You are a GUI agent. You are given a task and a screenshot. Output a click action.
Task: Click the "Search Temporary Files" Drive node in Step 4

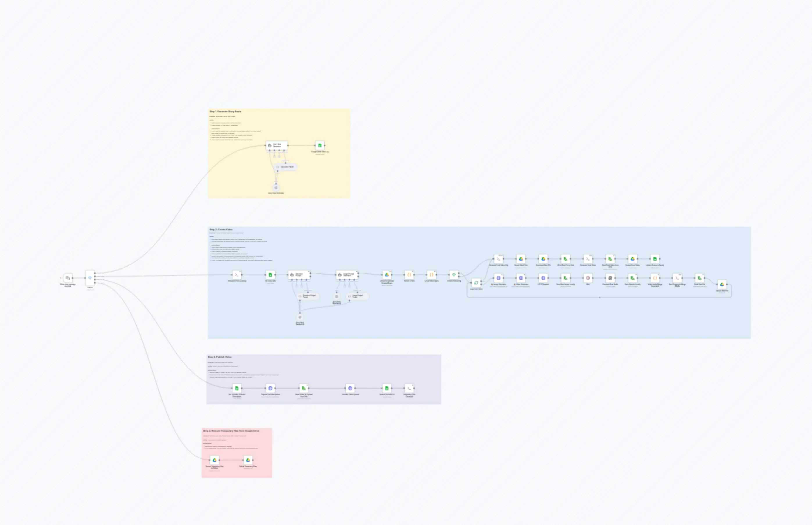214,460
